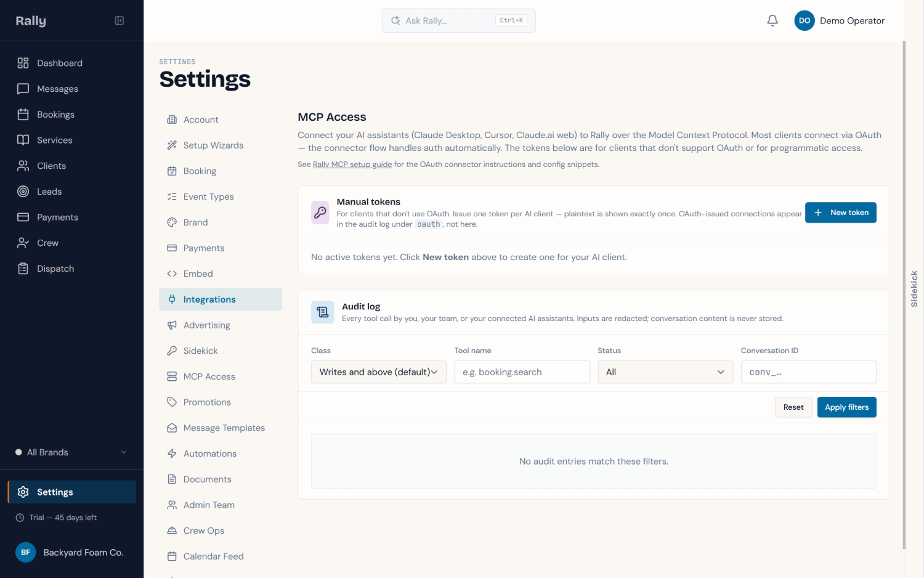This screenshot has width=924, height=578.
Task: Open Calendar Feed settings
Action: (x=221, y=556)
